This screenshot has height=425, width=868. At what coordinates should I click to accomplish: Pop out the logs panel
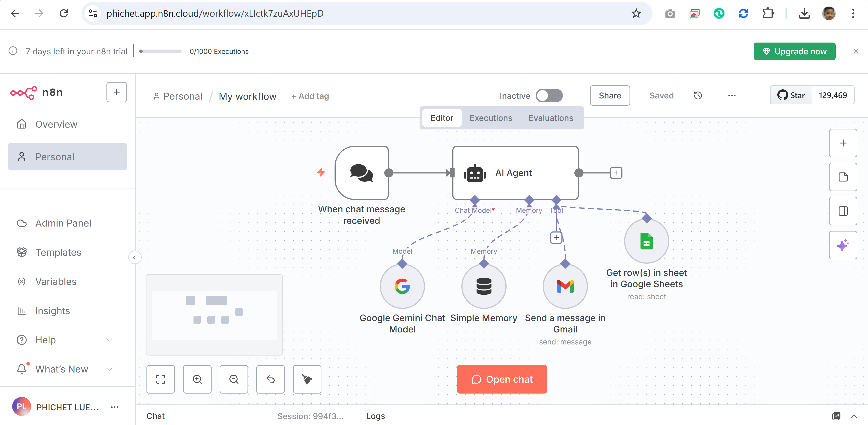[836, 416]
